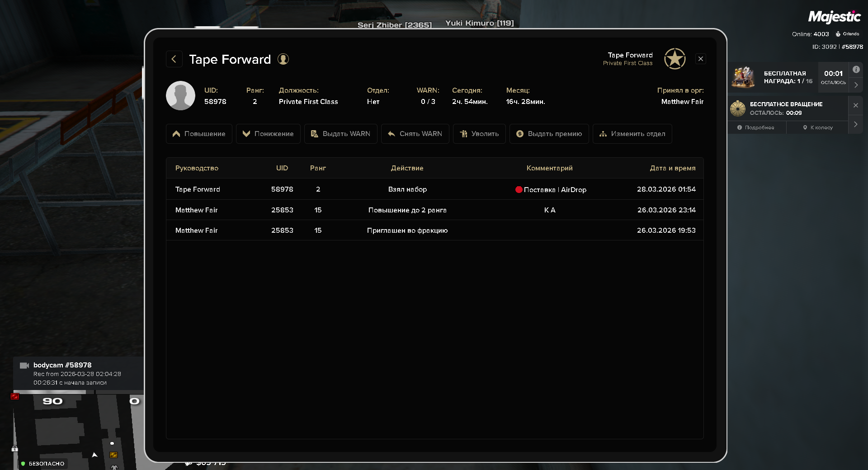Remove a warning via Снять WARN

(415, 134)
